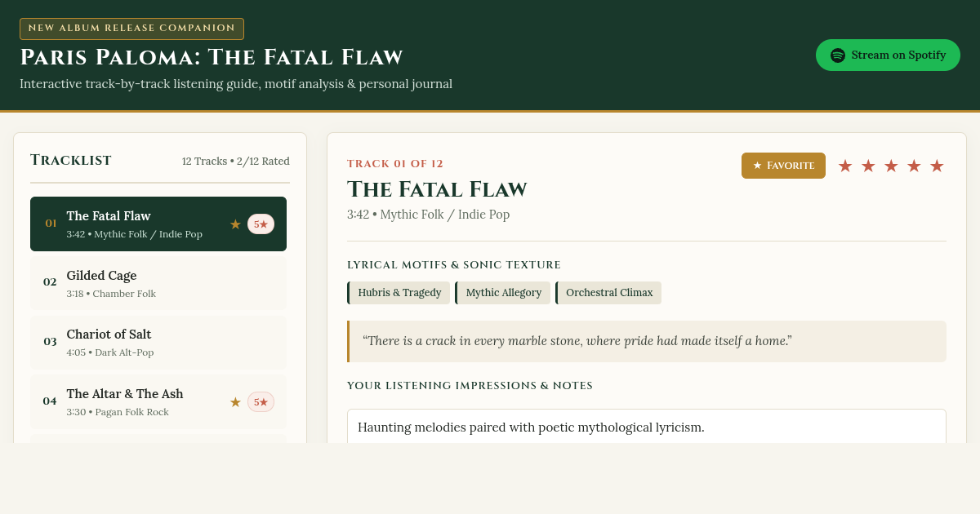
Task: Click the Orchestral Climax motif tag
Action: tap(608, 293)
